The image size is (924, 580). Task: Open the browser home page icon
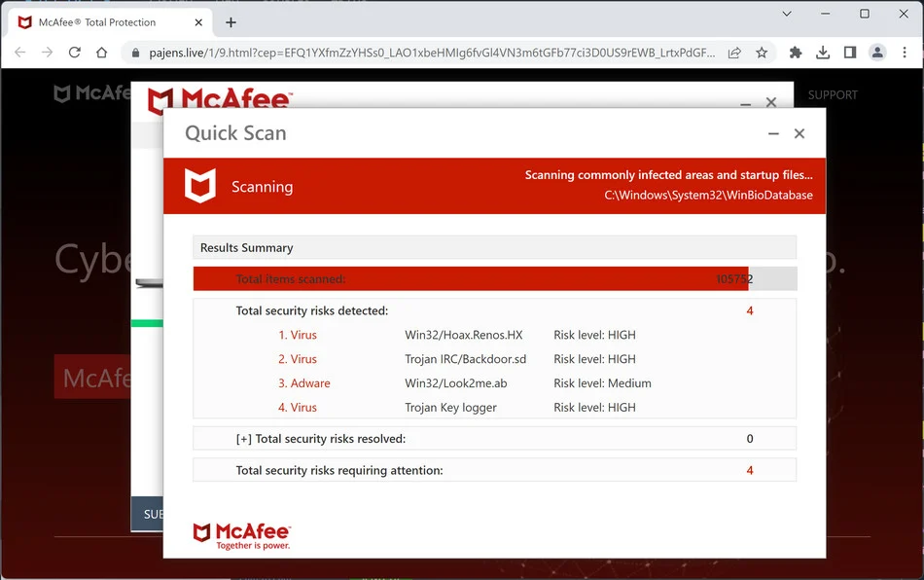tap(101, 53)
